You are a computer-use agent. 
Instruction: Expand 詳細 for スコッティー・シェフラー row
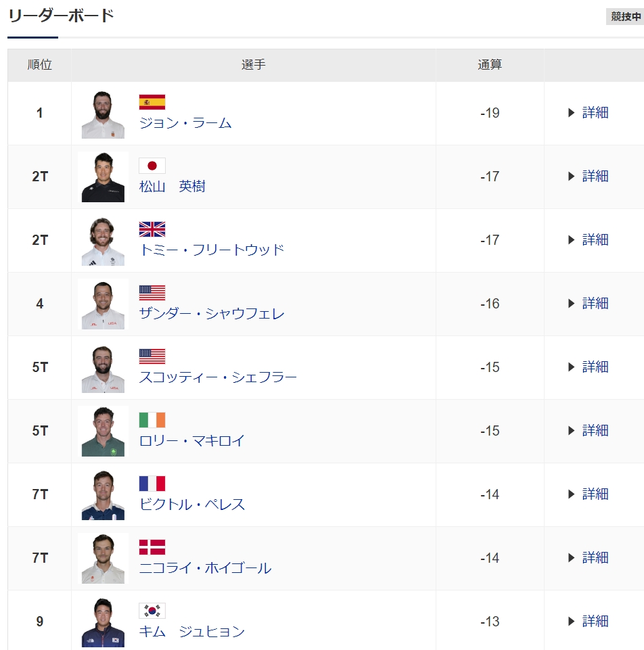588,367
